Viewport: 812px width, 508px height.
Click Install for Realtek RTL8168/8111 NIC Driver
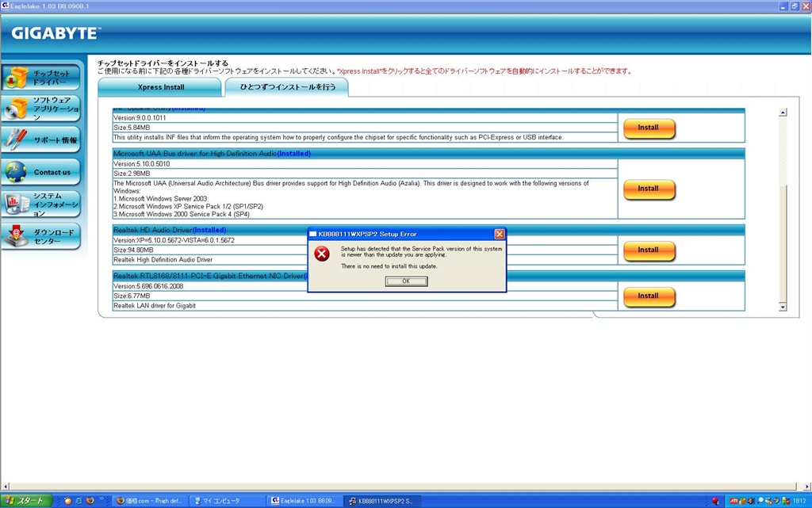coord(649,296)
